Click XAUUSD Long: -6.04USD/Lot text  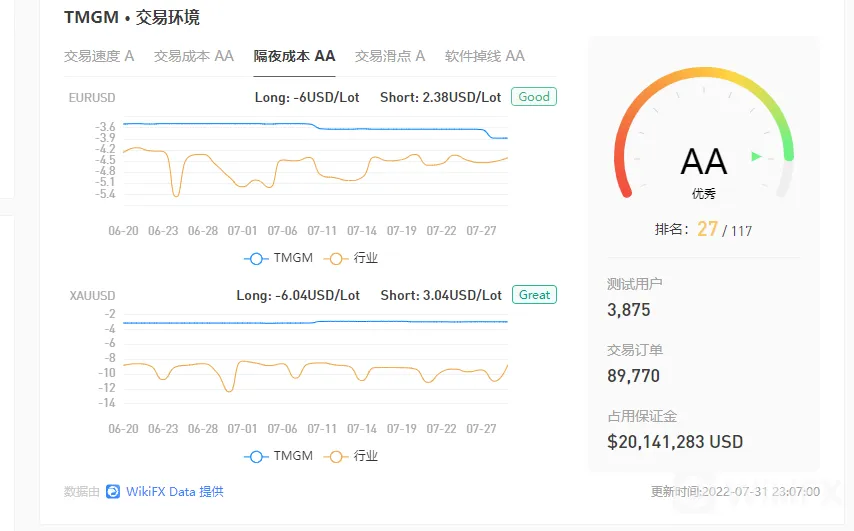click(298, 296)
